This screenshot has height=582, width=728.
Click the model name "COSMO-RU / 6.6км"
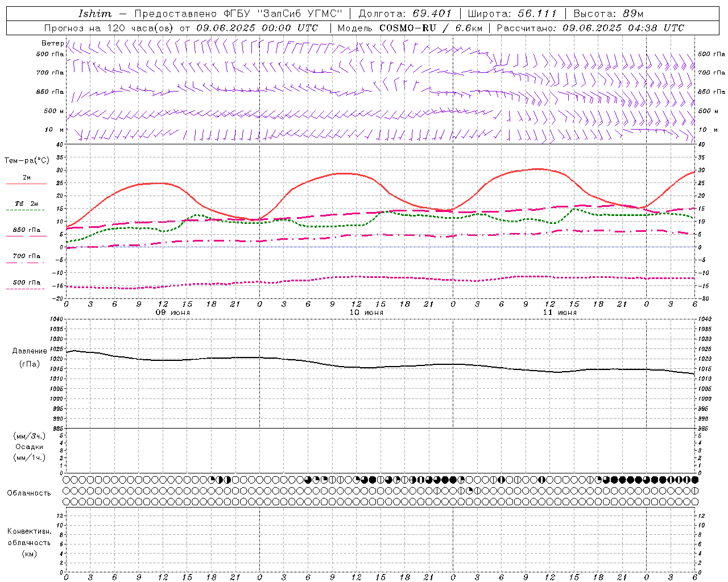(431, 28)
